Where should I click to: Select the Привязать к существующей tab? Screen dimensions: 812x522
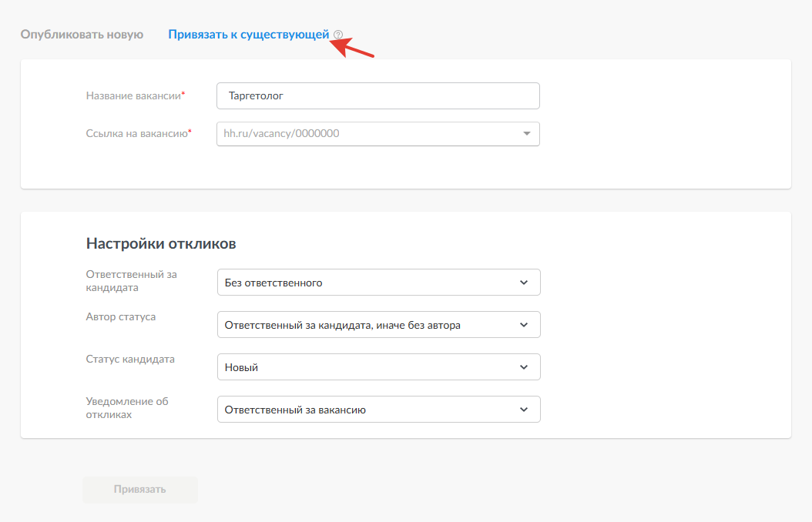coord(248,35)
